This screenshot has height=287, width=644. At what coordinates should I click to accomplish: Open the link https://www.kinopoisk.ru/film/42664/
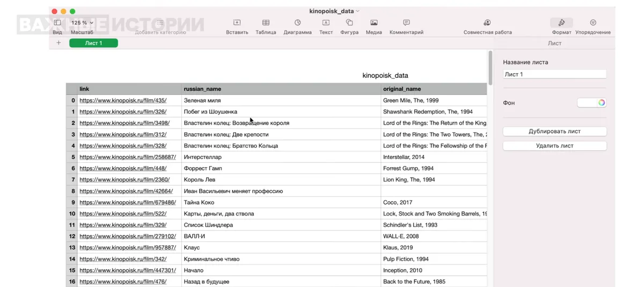click(x=126, y=191)
